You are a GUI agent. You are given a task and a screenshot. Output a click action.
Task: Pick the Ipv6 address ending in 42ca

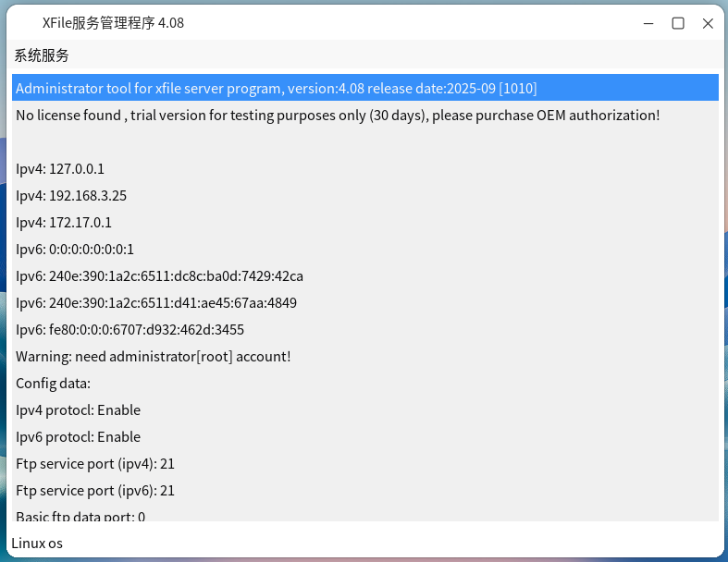[159, 276]
